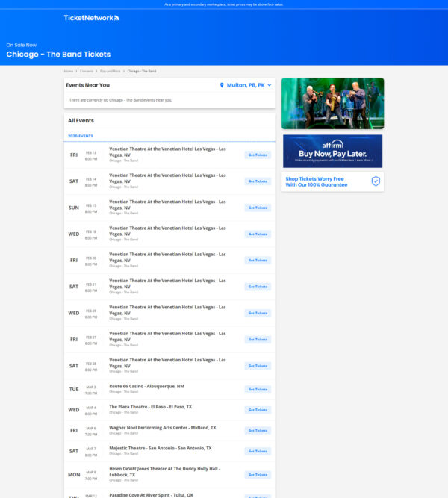Open the Feb 28 Venetian Theatre event title

click(167, 362)
